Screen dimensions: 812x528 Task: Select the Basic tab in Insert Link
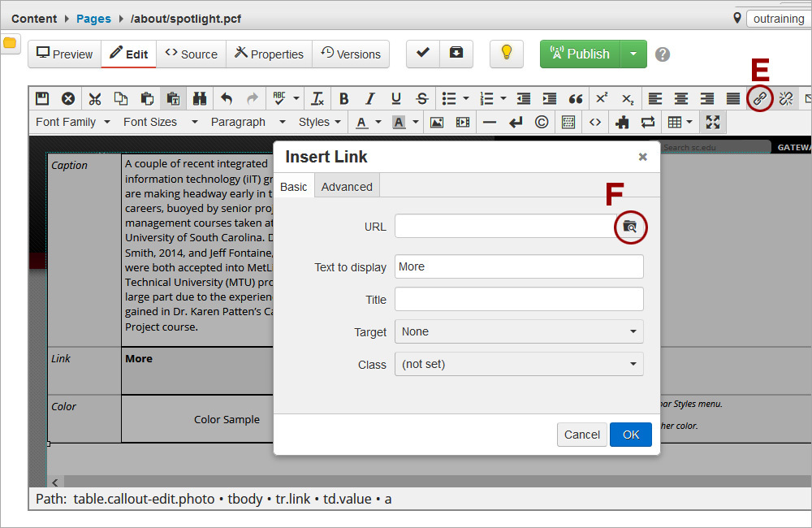tap(294, 187)
